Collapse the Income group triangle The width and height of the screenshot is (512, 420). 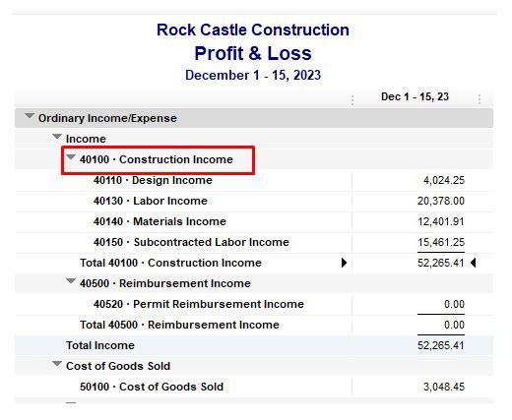(57, 136)
